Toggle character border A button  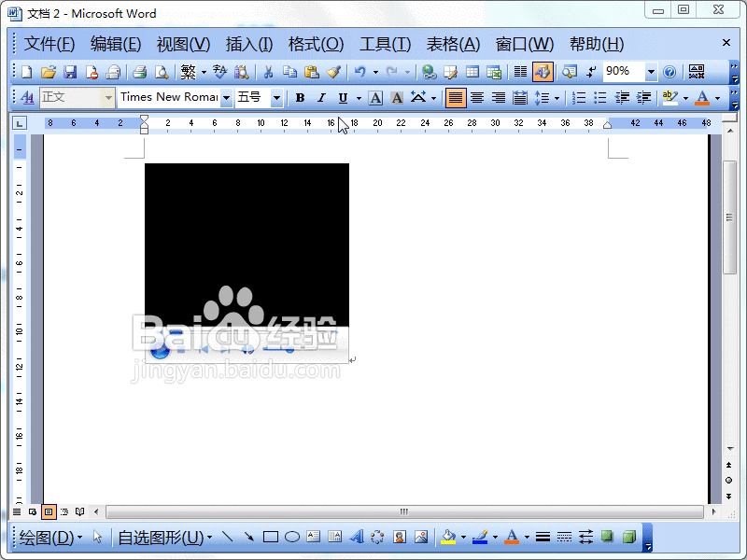tap(375, 98)
